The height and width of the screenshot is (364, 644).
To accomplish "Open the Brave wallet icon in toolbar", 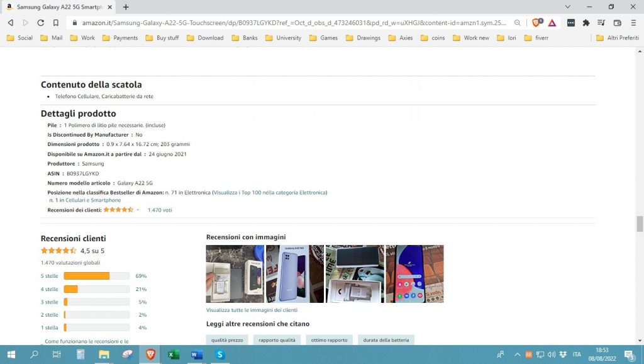I will [x=617, y=23].
